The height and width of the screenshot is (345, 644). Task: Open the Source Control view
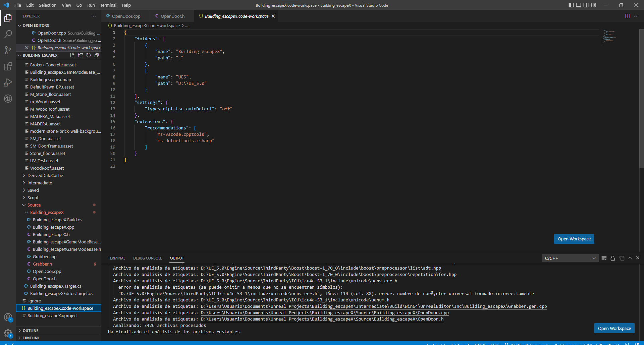[8, 50]
